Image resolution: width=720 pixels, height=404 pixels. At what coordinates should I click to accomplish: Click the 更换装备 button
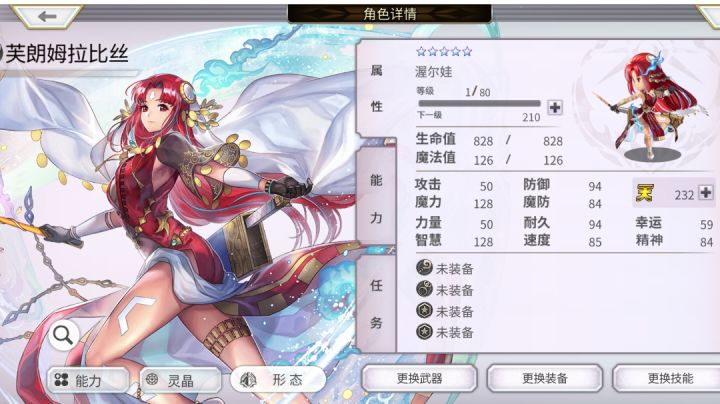point(545,379)
